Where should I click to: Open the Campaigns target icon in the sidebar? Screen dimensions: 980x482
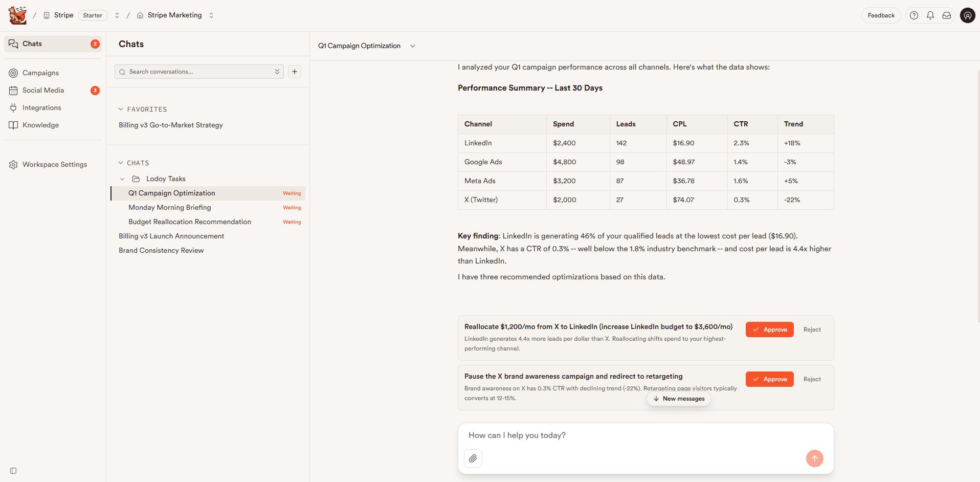13,73
